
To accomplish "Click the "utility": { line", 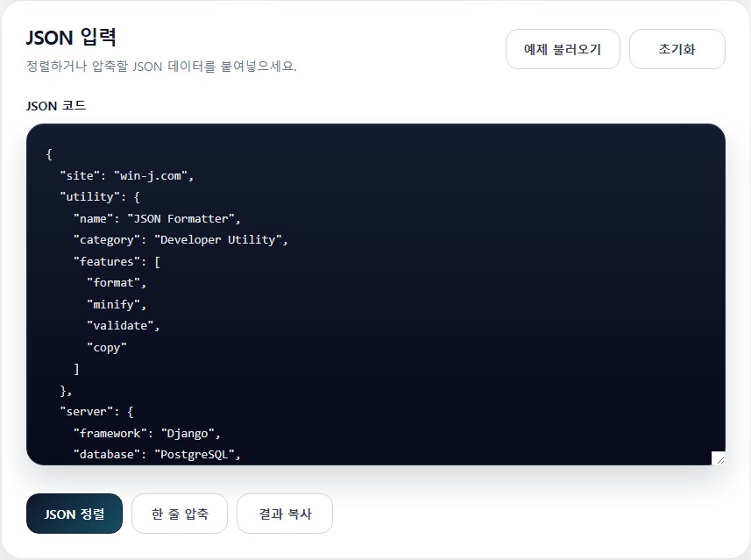I will [100, 197].
